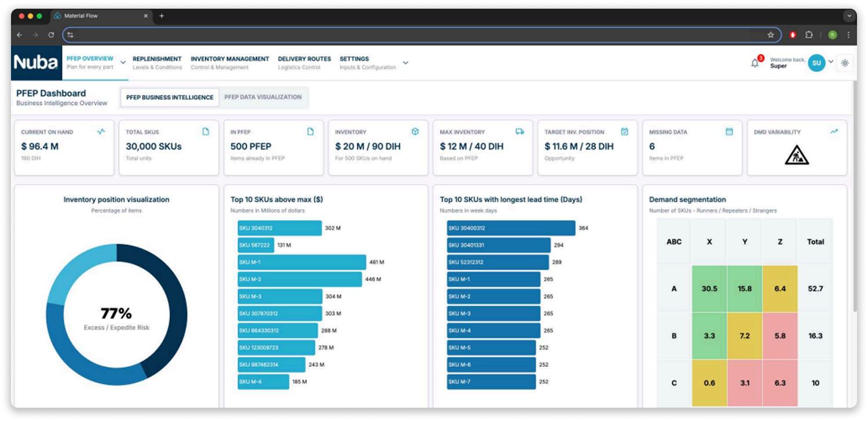Click the Current On Hand pulse icon
The width and height of the screenshot is (868, 421).
pos(101,131)
